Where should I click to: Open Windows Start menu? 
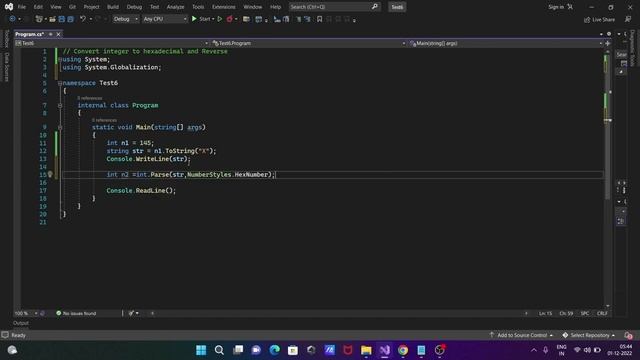[201, 350]
